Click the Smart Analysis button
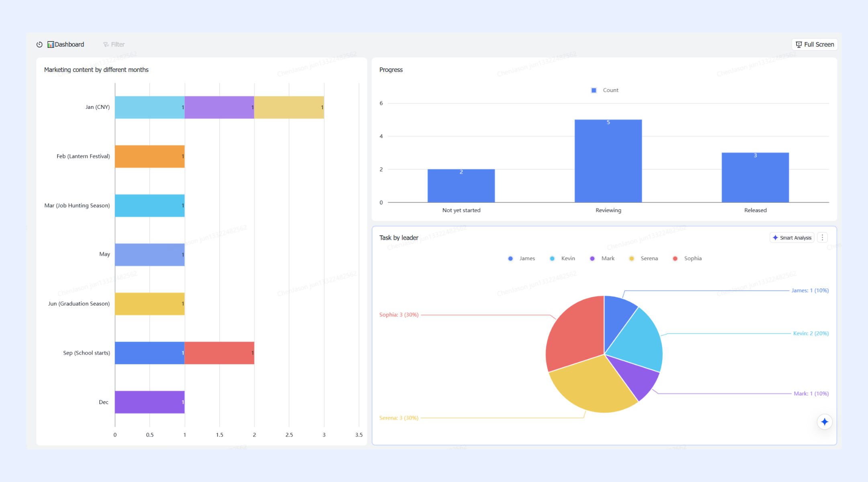This screenshot has width=868, height=482. pyautogui.click(x=792, y=238)
